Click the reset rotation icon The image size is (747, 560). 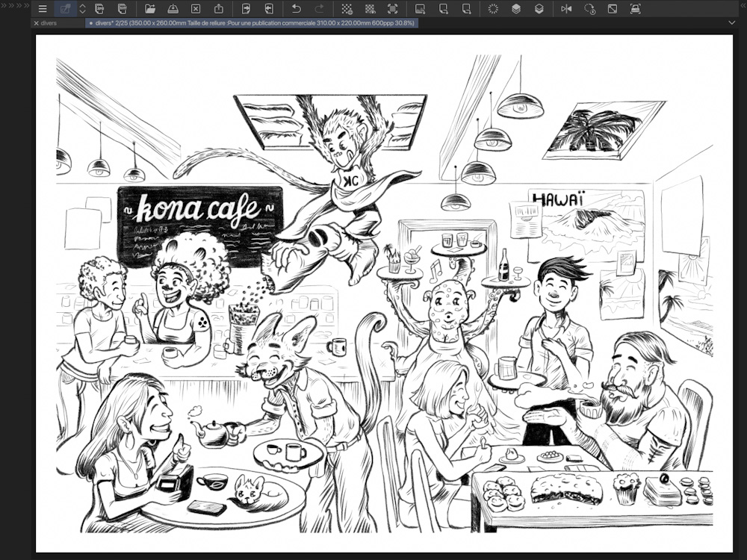click(589, 9)
